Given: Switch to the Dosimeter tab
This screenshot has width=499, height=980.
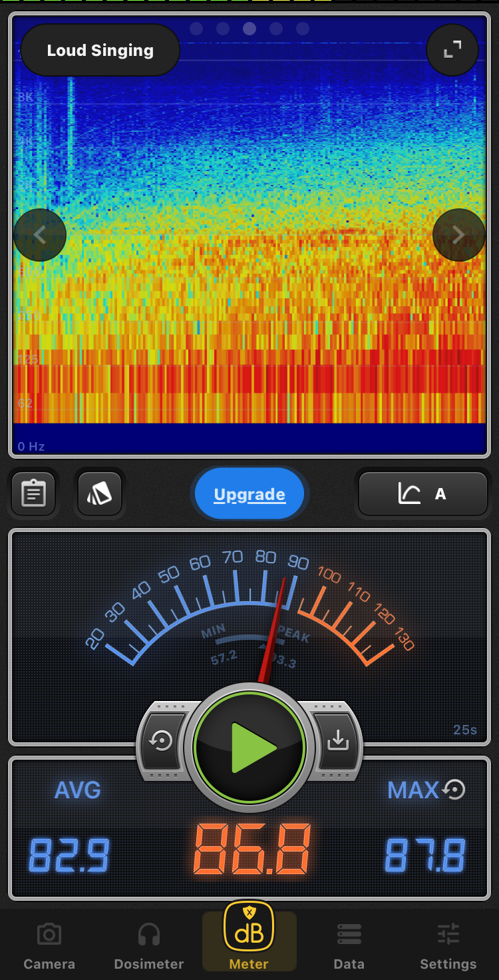Looking at the screenshot, I should [149, 945].
